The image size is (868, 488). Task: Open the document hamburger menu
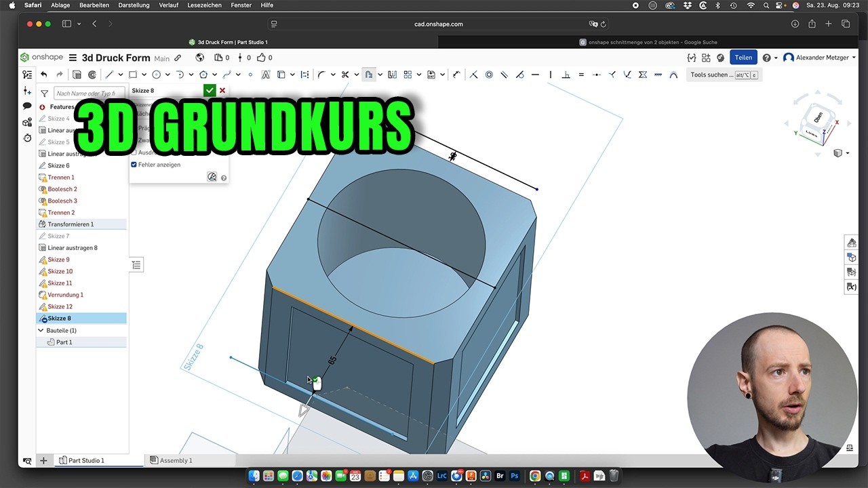73,58
